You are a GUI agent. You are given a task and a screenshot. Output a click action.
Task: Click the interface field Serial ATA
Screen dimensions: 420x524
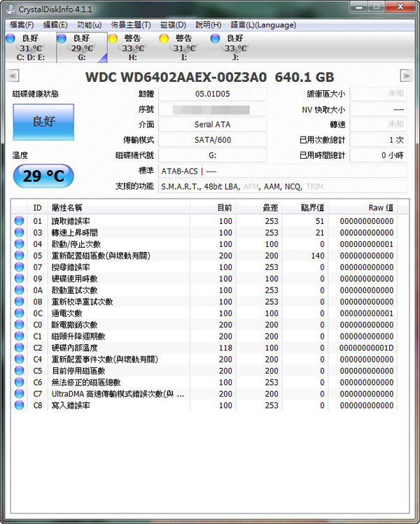(x=212, y=125)
